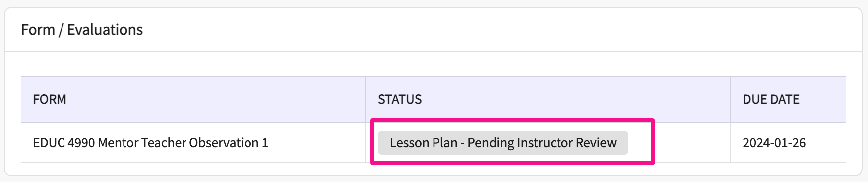Image resolution: width=868 pixels, height=182 pixels.
Task: Sort by the FORM column header
Action: click(50, 99)
